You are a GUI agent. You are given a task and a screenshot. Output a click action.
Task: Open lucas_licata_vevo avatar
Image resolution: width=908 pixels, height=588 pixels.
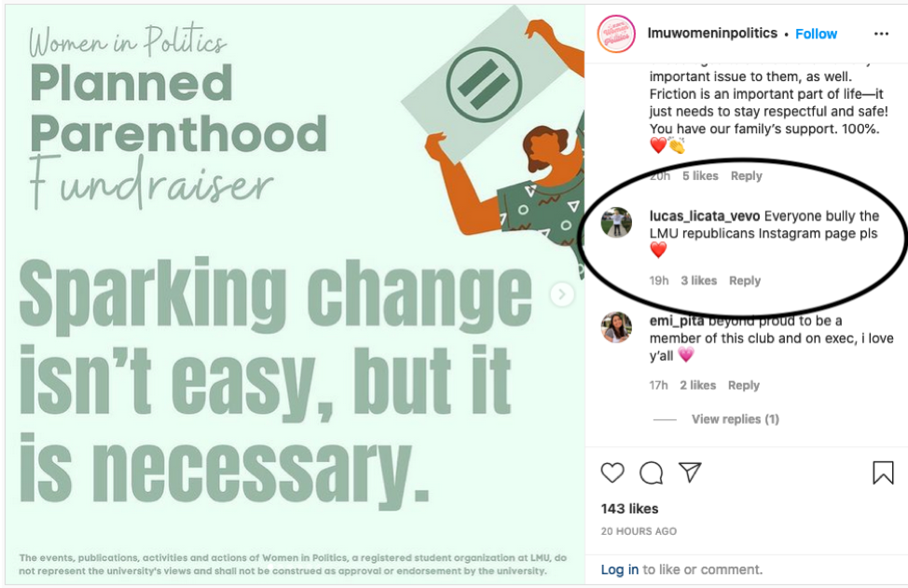point(616,223)
